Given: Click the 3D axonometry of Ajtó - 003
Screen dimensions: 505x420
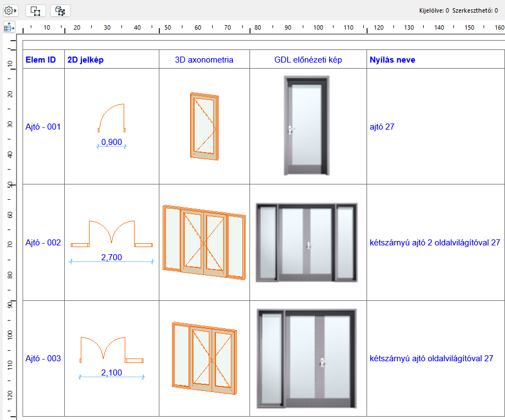Looking at the screenshot, I should click(x=204, y=358).
